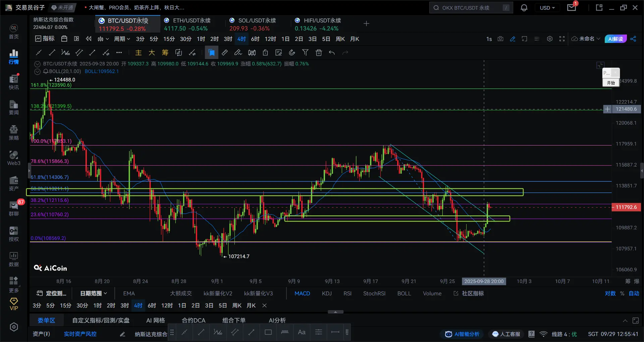Add a new symbol tab with plus
The width and height of the screenshot is (644, 342).
click(366, 23)
